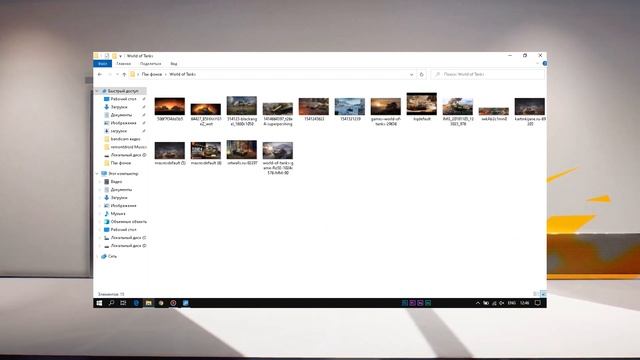Switch to the Вид ribbon tab
This screenshot has height=360, width=640.
click(x=174, y=64)
